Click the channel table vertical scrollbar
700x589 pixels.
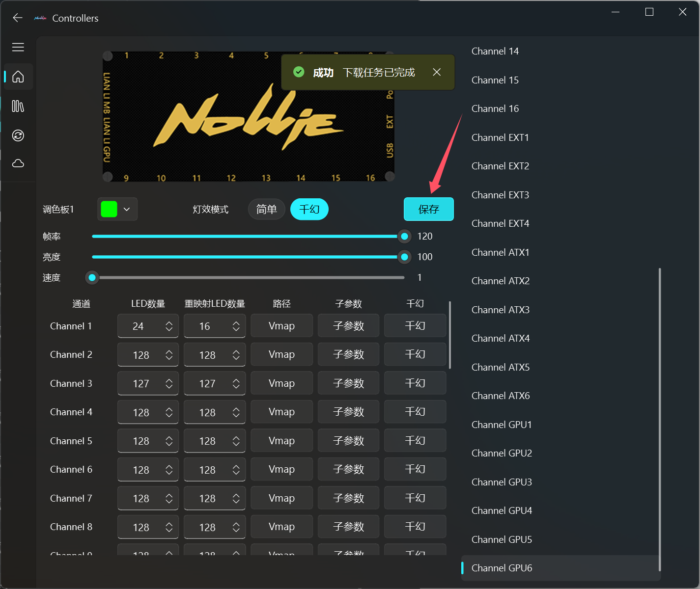[450, 335]
